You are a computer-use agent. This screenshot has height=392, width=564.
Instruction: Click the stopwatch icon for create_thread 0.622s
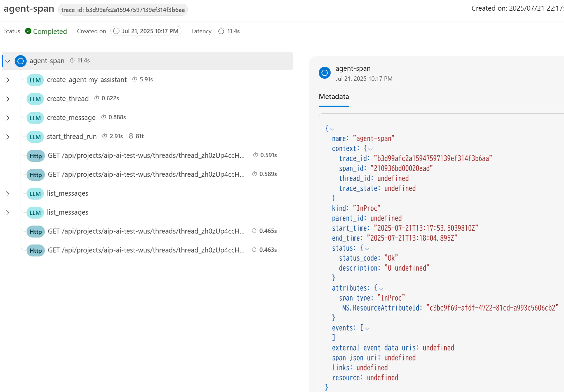tap(97, 98)
